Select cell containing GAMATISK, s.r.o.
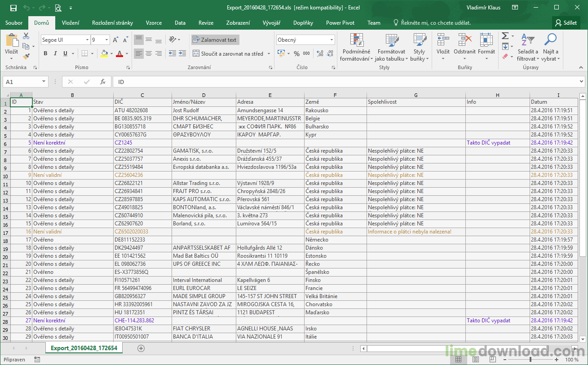 [x=203, y=151]
